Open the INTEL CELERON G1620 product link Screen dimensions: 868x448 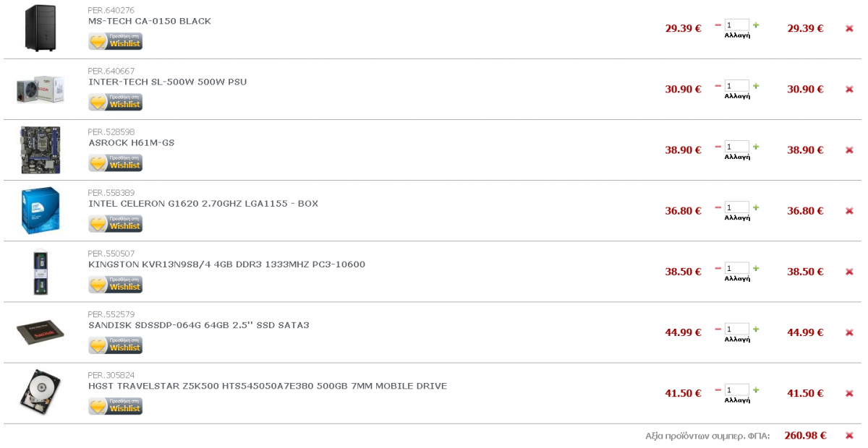click(203, 204)
